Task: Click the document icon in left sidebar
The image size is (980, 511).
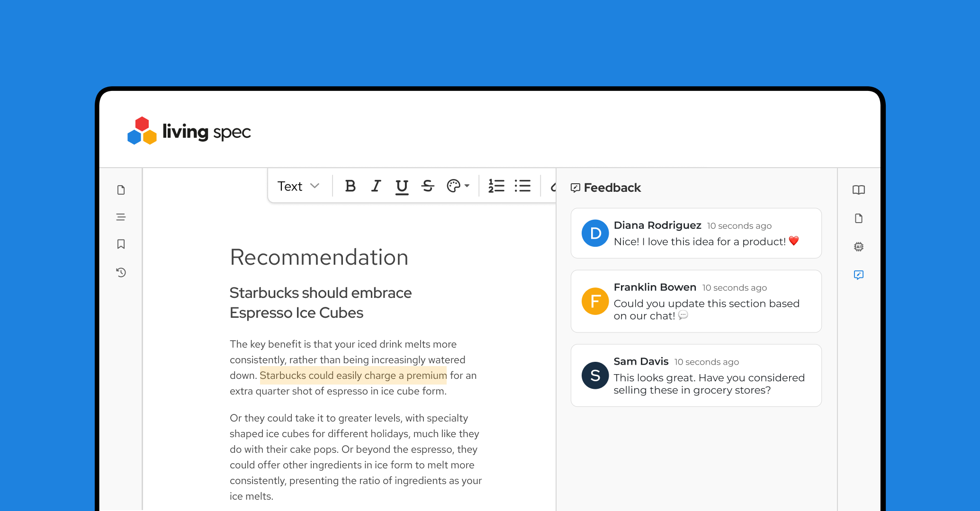Action: [x=121, y=190]
